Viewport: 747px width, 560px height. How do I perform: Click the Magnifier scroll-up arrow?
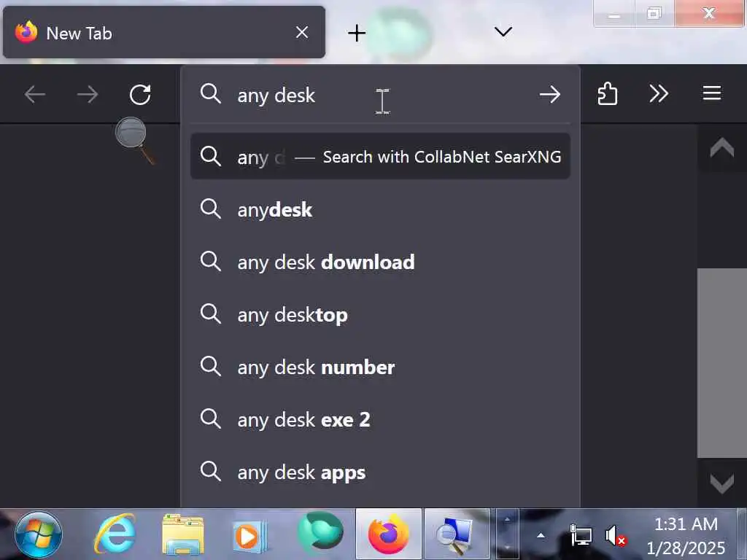[721, 149]
